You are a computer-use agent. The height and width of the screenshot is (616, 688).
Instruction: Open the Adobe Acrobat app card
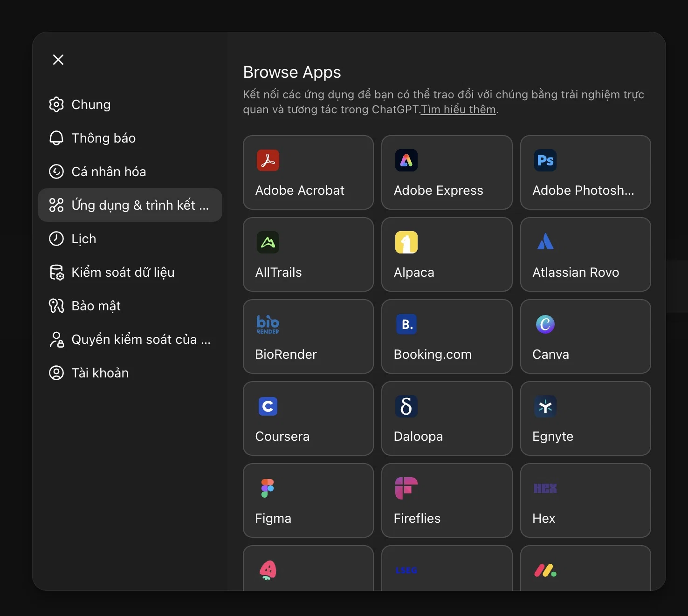(308, 172)
